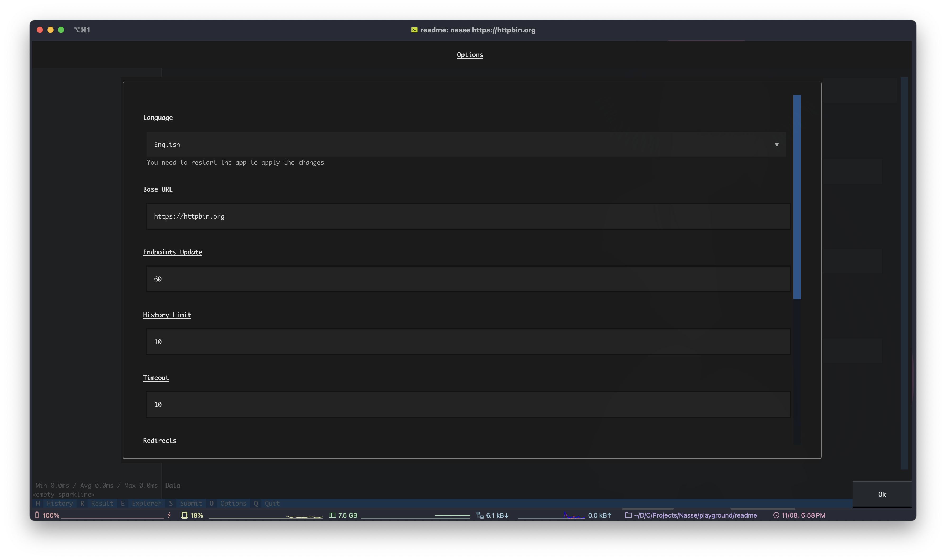Click into the Timeout input field

pos(468,405)
